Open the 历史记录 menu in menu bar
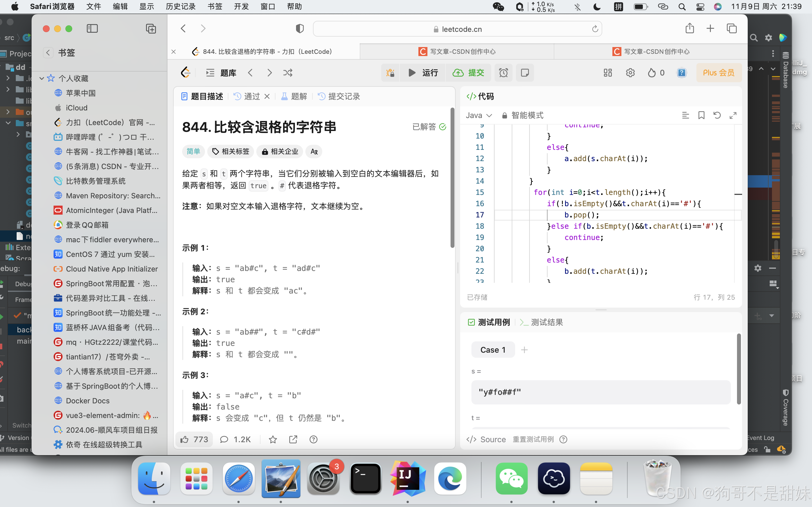Viewport: 812px width, 507px height. [x=180, y=6]
